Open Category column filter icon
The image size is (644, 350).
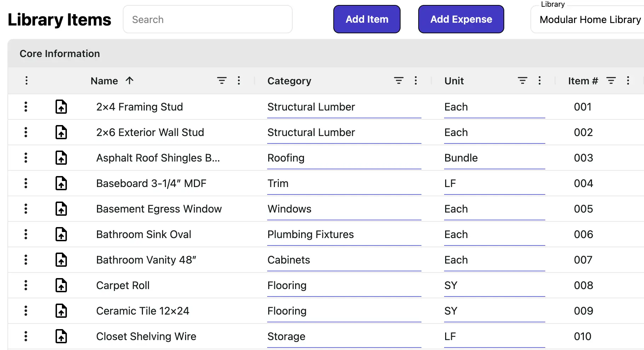pyautogui.click(x=398, y=81)
